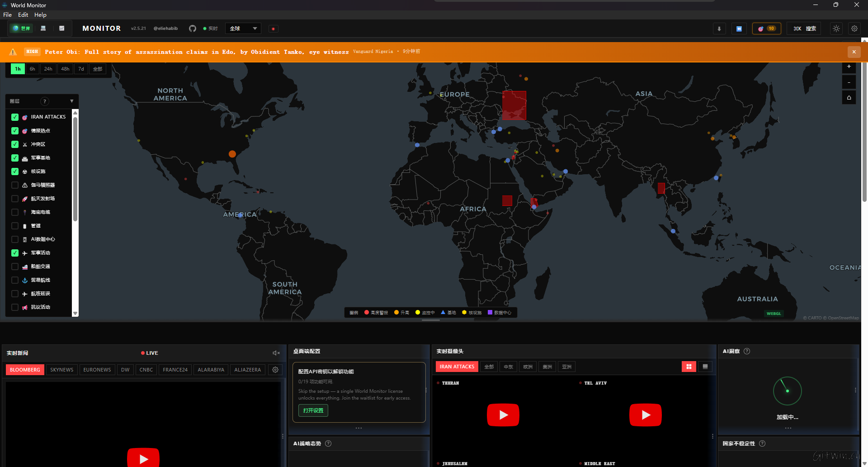The width and height of the screenshot is (868, 467).
Task: Select single view for live cameras
Action: click(x=705, y=367)
